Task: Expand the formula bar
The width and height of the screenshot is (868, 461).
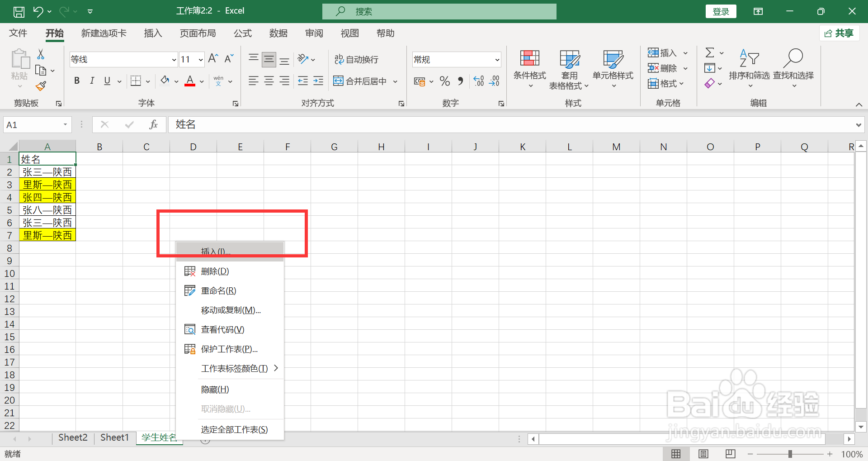Action: point(859,125)
